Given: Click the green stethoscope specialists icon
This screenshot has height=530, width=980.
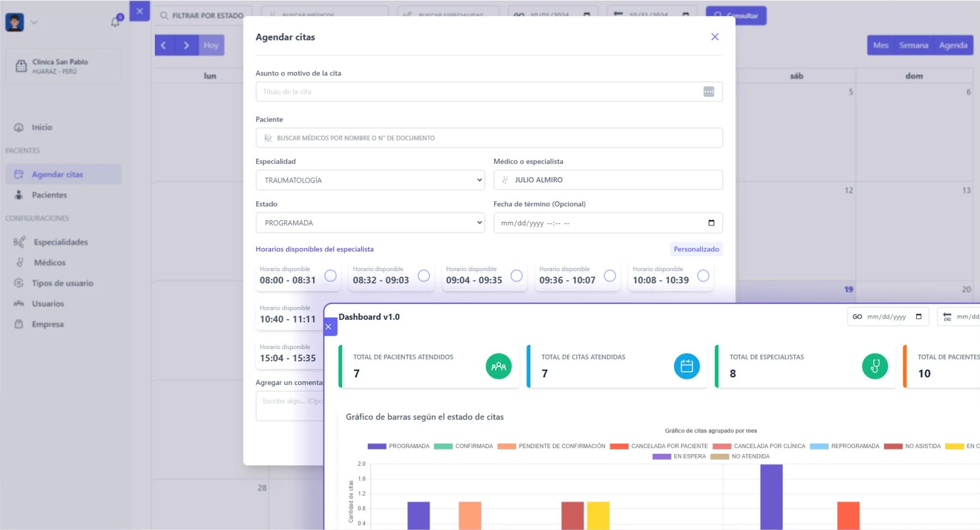Looking at the screenshot, I should pyautogui.click(x=874, y=366).
